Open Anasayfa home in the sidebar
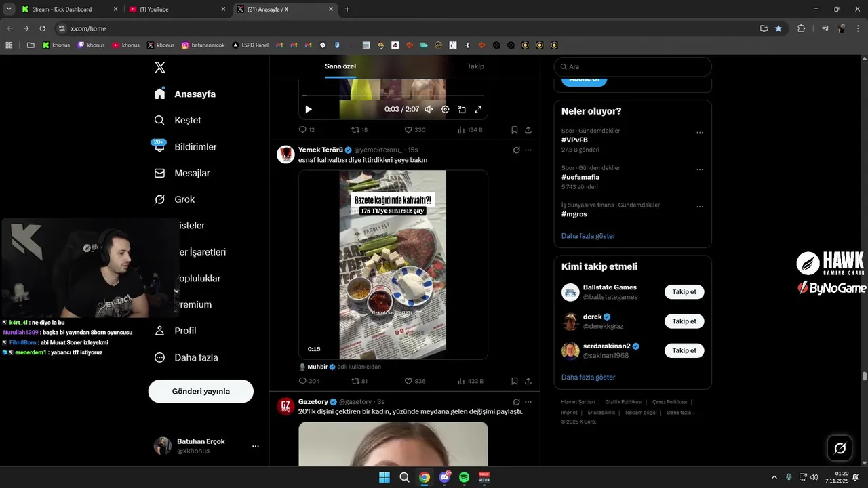This screenshot has height=488, width=868. pos(185,94)
